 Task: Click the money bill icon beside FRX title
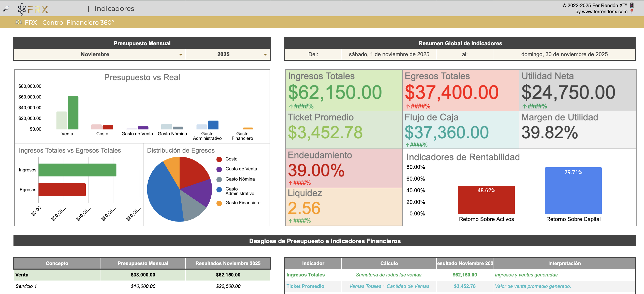click(x=19, y=22)
